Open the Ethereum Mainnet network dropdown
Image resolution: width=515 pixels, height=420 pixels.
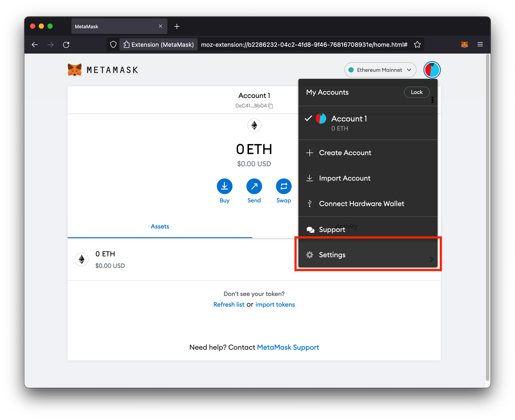click(380, 70)
